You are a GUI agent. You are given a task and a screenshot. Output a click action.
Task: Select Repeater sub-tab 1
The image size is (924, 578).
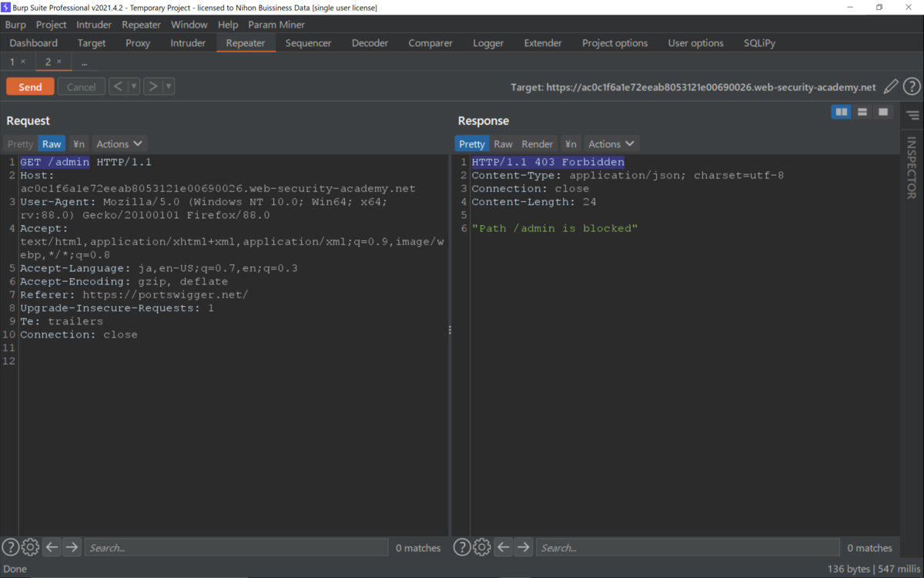[12, 62]
